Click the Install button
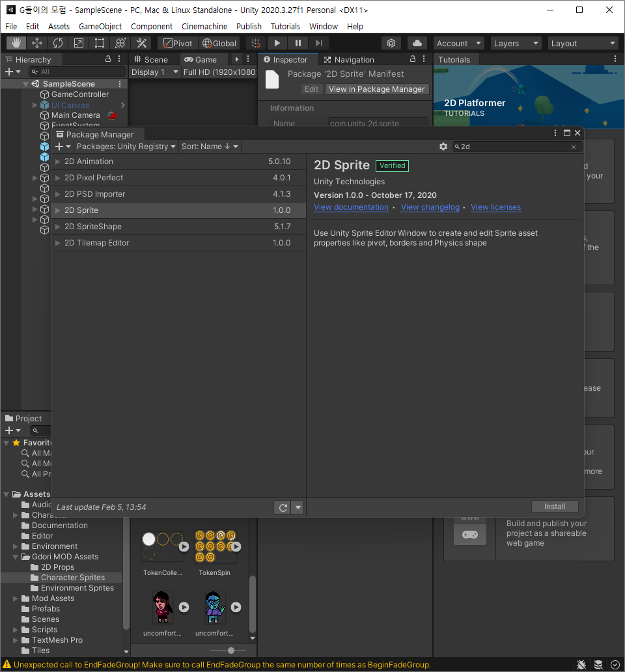This screenshot has width=625, height=672. pos(555,507)
